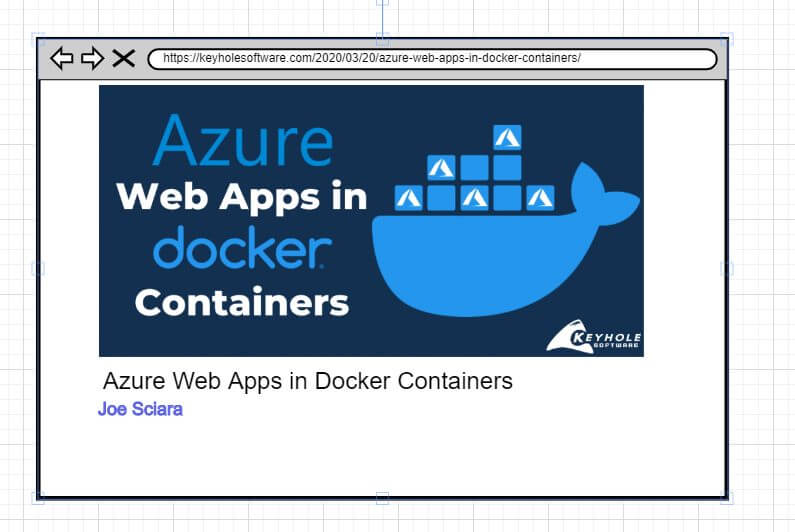Open the Joe Sciara author link

[140, 409]
